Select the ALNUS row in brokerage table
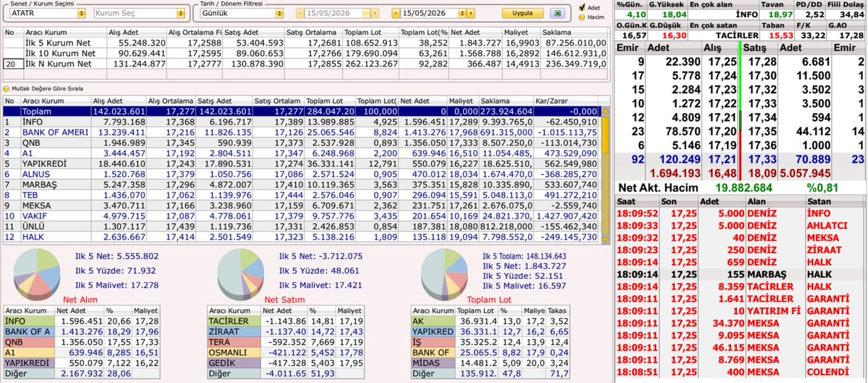 (x=301, y=174)
